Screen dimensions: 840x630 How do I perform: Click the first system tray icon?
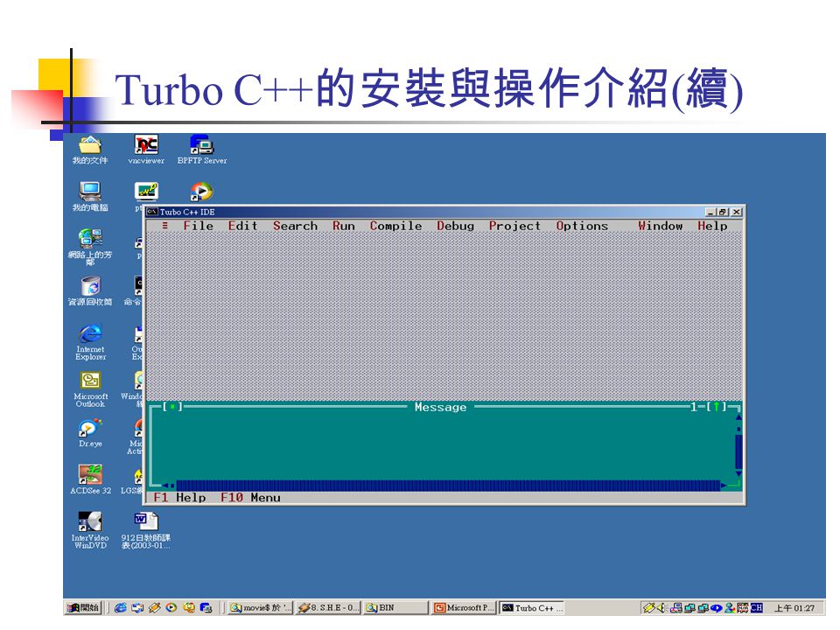click(x=648, y=608)
